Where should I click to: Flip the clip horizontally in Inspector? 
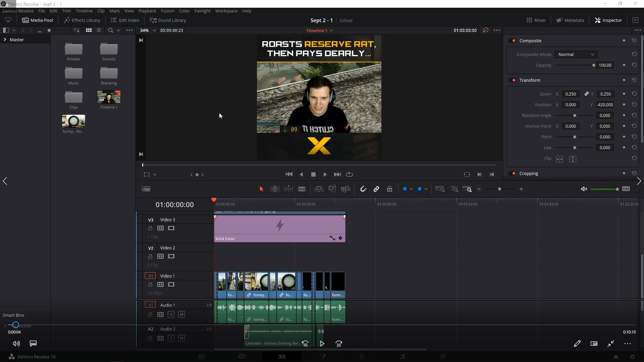pyautogui.click(x=559, y=159)
